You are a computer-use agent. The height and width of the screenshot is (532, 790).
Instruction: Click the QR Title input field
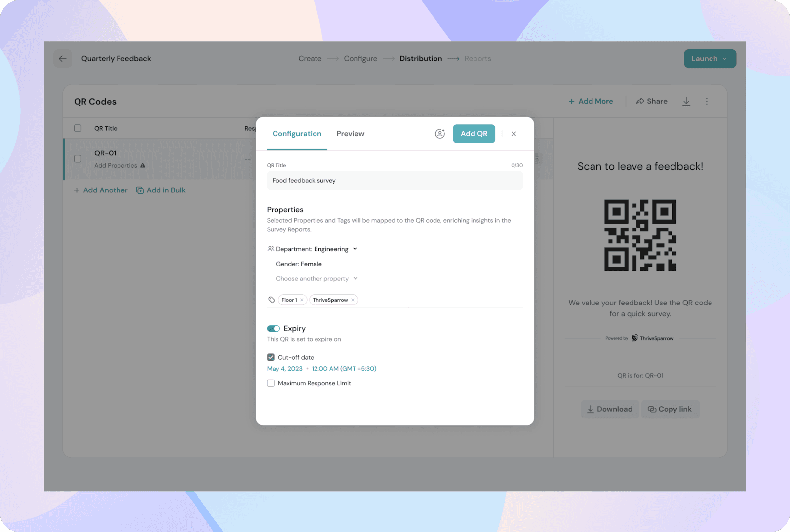395,181
